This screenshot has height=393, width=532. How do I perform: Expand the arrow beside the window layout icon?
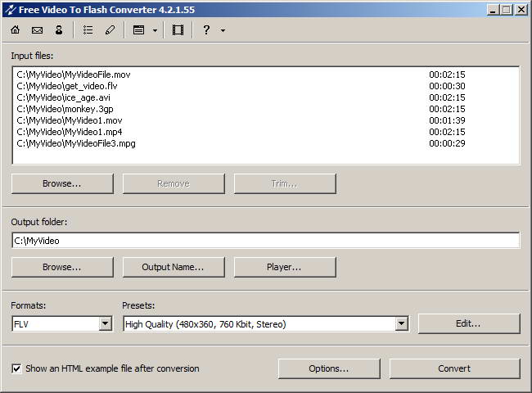[x=155, y=30]
